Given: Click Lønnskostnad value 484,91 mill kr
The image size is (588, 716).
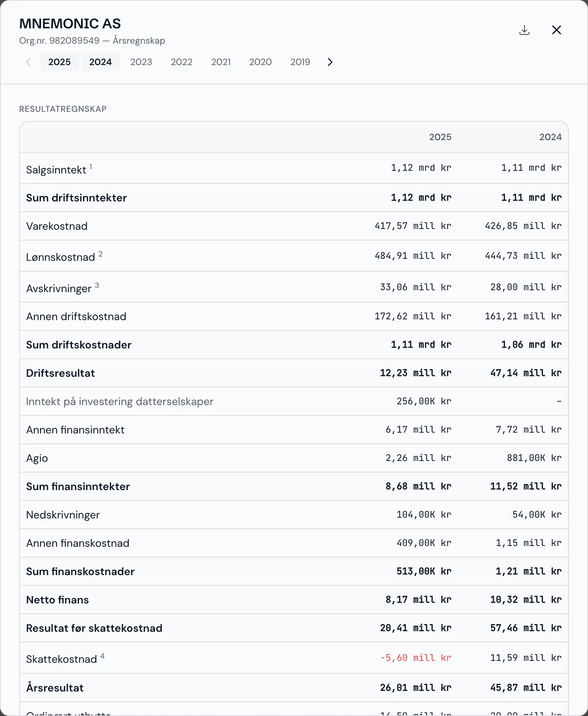Looking at the screenshot, I should pos(413,256).
